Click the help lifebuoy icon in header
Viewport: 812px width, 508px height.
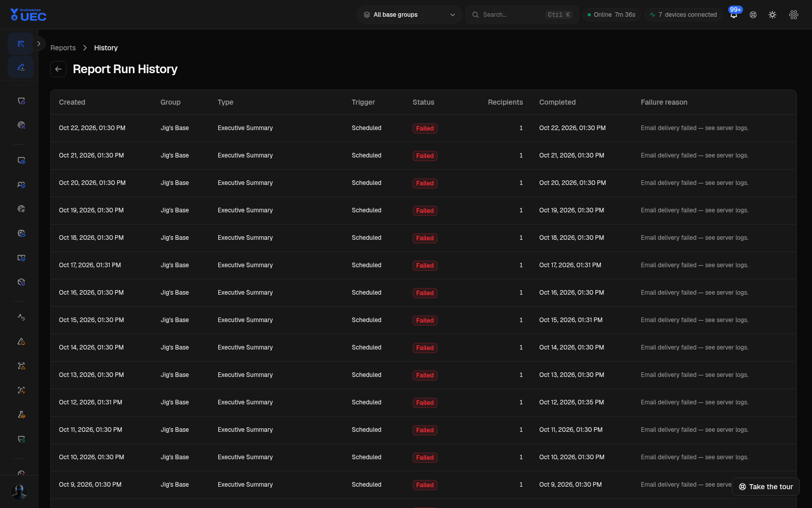click(x=753, y=15)
